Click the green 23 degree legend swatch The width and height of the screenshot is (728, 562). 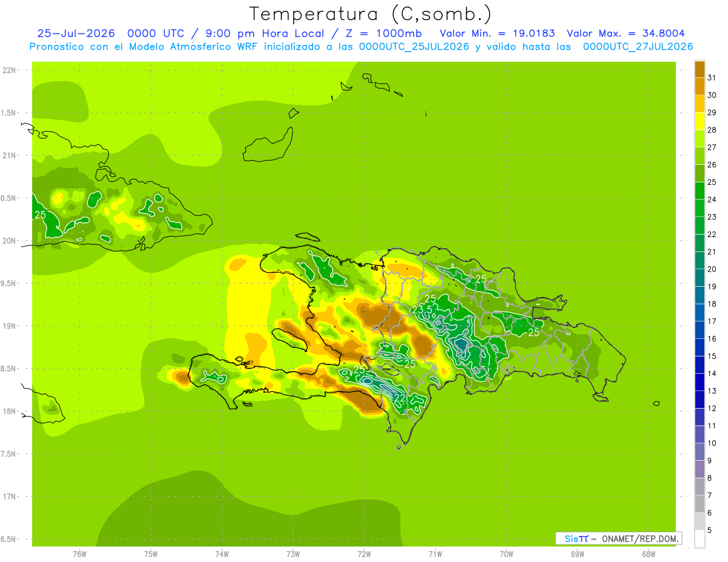pos(699,209)
